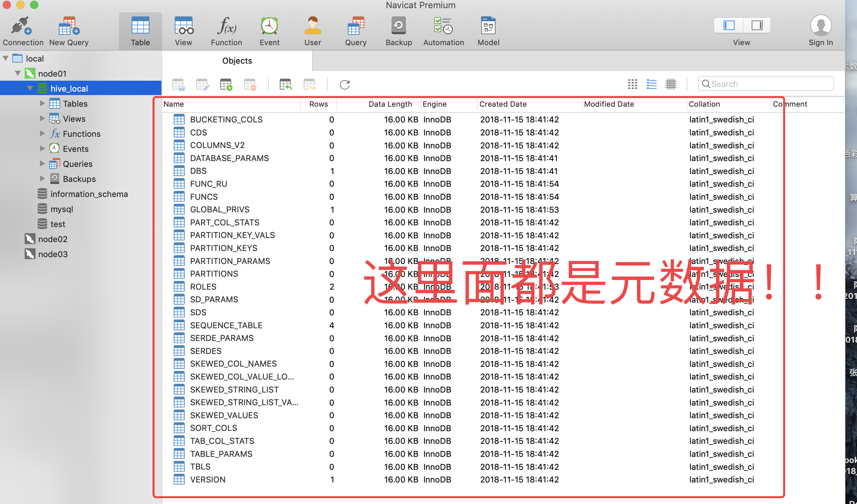
Task: Expand the Tables tree node
Action: [x=42, y=103]
